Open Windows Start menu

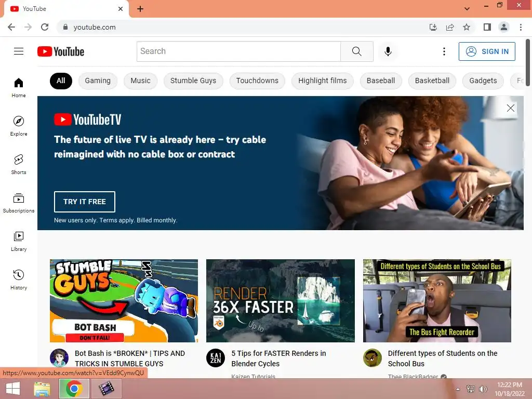pos(13,389)
